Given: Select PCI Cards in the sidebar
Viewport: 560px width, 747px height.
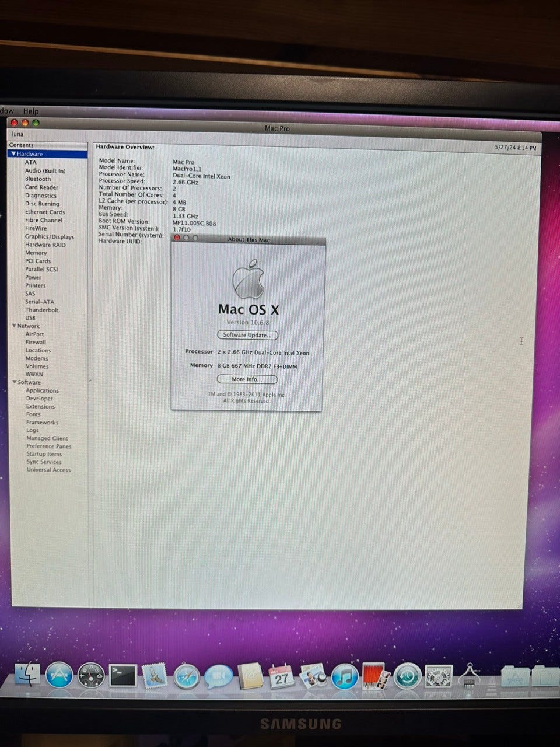Looking at the screenshot, I should tap(38, 261).
